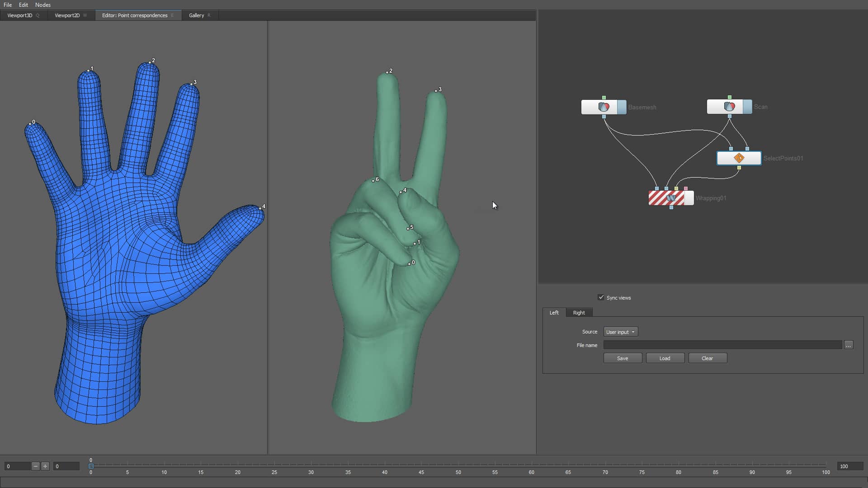Click the green input port above Basemesh

(x=604, y=97)
